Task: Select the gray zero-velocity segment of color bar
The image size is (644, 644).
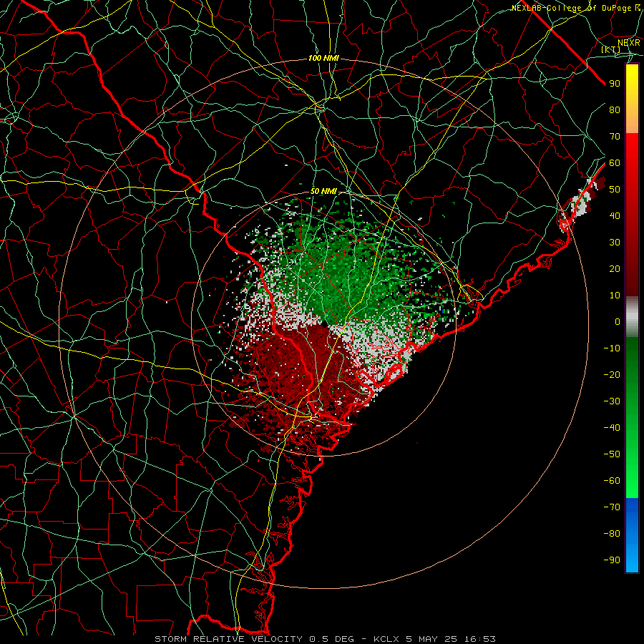Action: click(x=632, y=317)
